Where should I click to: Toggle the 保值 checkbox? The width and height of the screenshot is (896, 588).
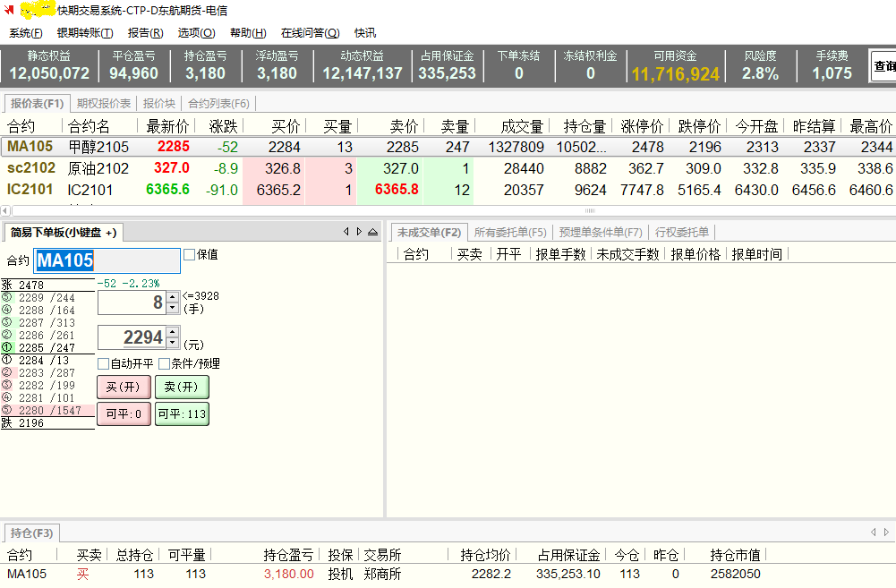(189, 254)
